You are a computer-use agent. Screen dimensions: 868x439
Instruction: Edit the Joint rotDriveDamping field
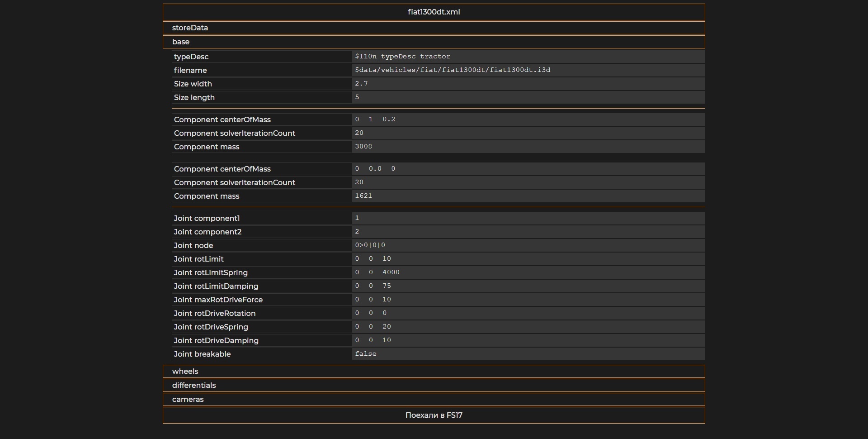pos(528,340)
